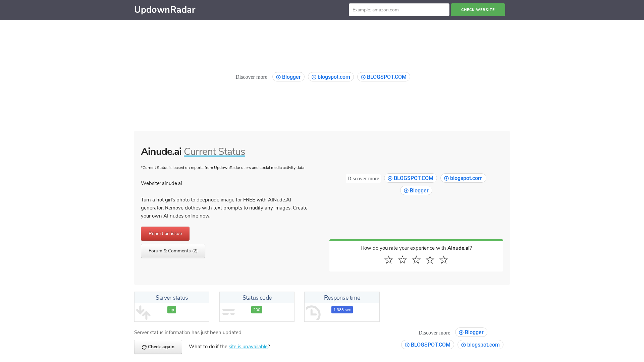This screenshot has width=644, height=362.
Task: Open Forum & Comments (2)
Action: pyautogui.click(x=173, y=251)
